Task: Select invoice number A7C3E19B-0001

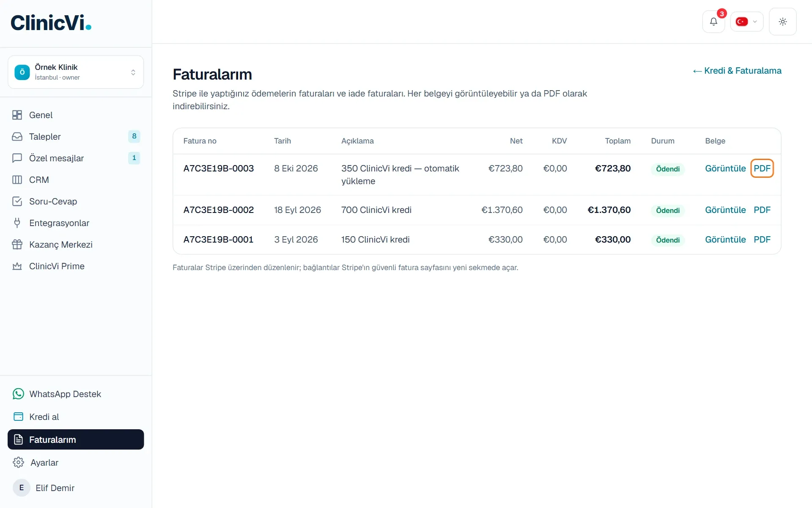Action: 218,240
